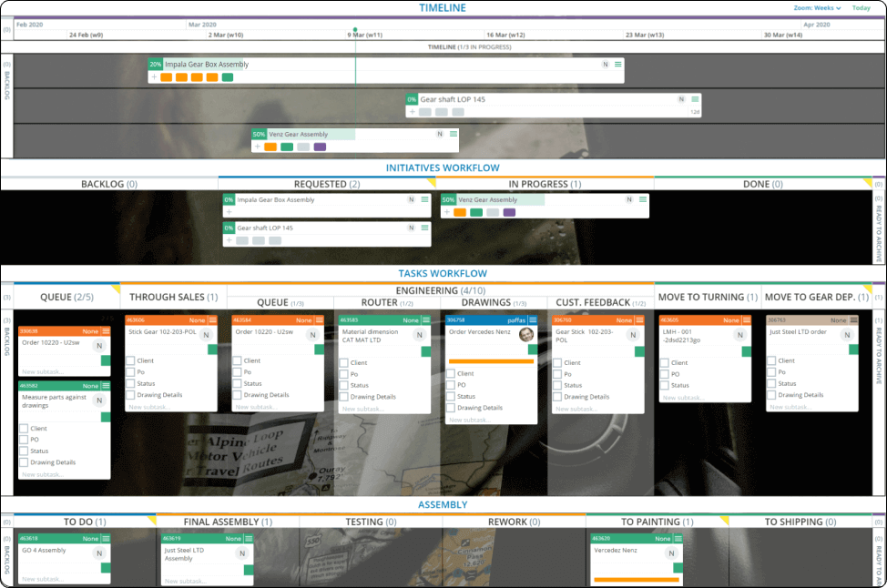Tick Drawing Details checkbox on Measure parts against drawings card
The height and width of the screenshot is (588, 887).
[24, 462]
